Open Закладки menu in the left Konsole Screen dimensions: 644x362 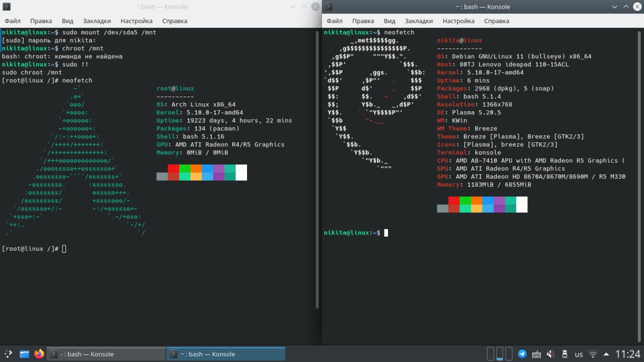click(x=97, y=21)
